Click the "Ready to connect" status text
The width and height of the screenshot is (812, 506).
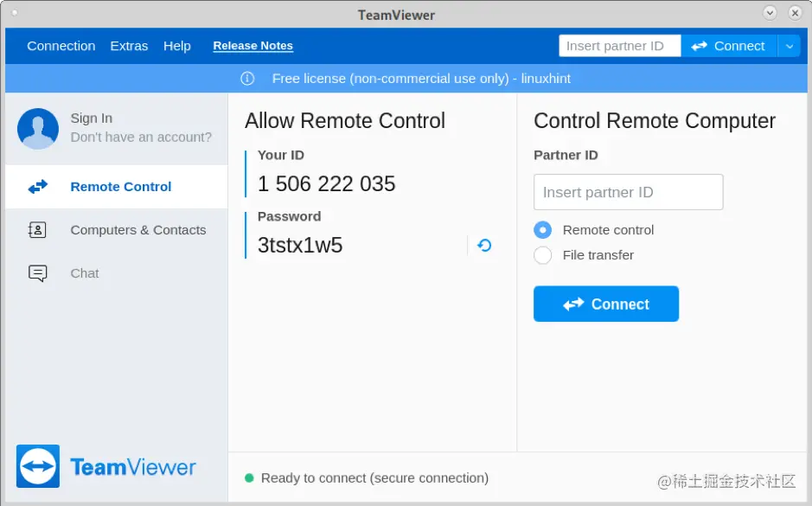point(374,477)
